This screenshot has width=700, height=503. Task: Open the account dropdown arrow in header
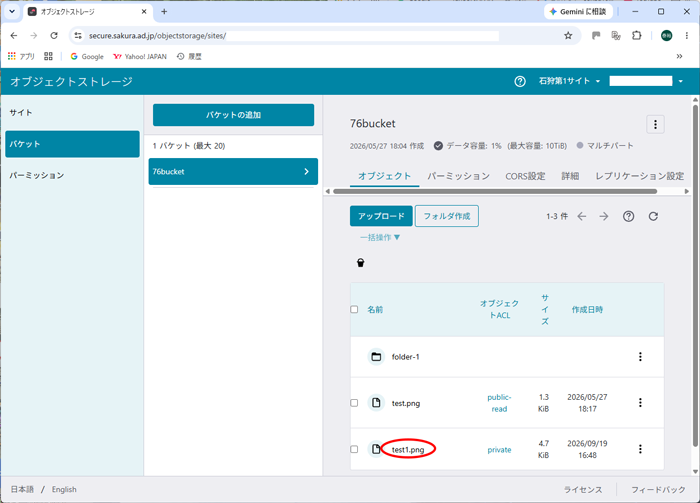point(681,81)
